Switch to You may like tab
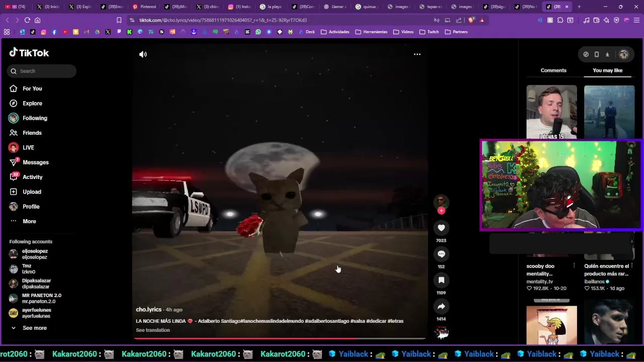Screen dimensions: 644x362 pyautogui.click(x=607, y=70)
